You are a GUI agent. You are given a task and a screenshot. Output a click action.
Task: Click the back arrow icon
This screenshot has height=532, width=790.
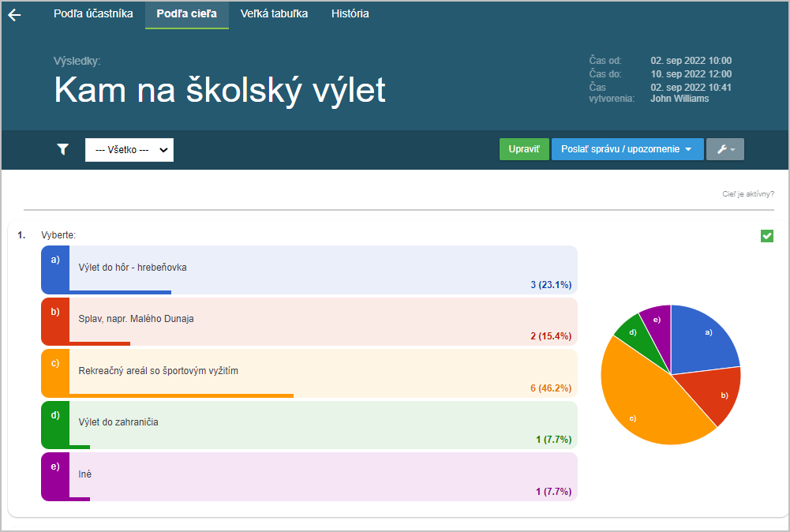pyautogui.click(x=14, y=15)
